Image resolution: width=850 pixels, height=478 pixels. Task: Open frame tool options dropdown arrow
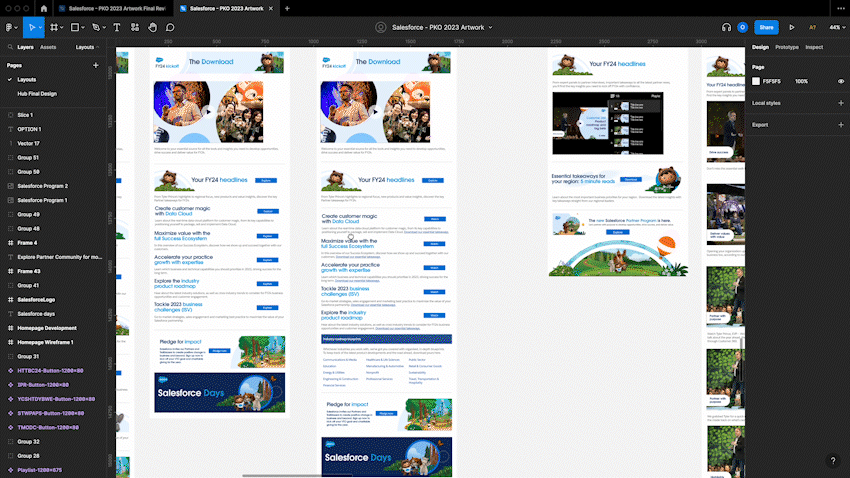pos(62,28)
